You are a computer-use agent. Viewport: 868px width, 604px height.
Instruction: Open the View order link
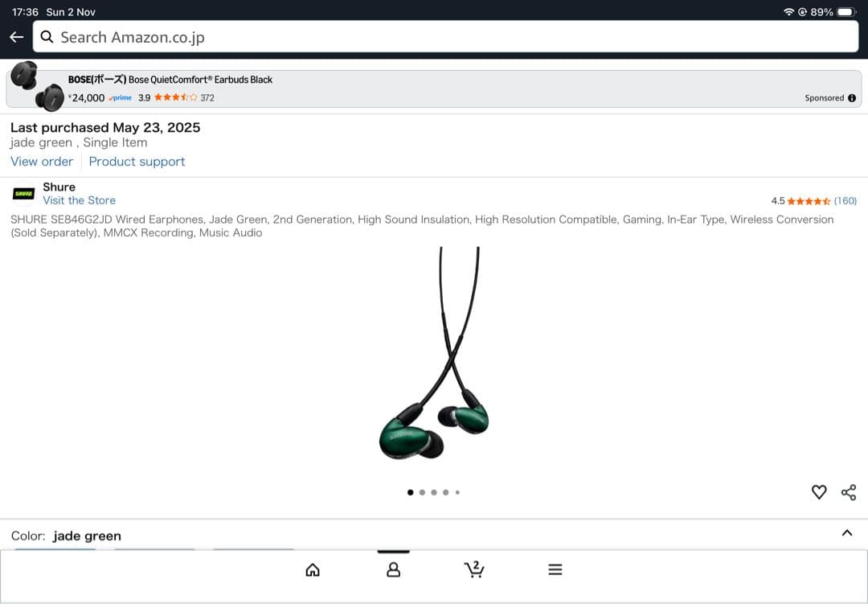(x=42, y=162)
